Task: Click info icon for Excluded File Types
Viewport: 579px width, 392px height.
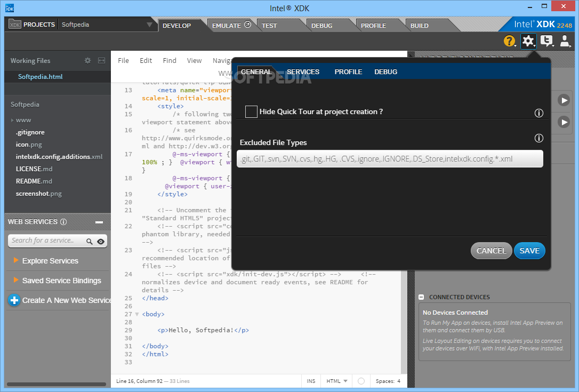Action: pos(539,138)
